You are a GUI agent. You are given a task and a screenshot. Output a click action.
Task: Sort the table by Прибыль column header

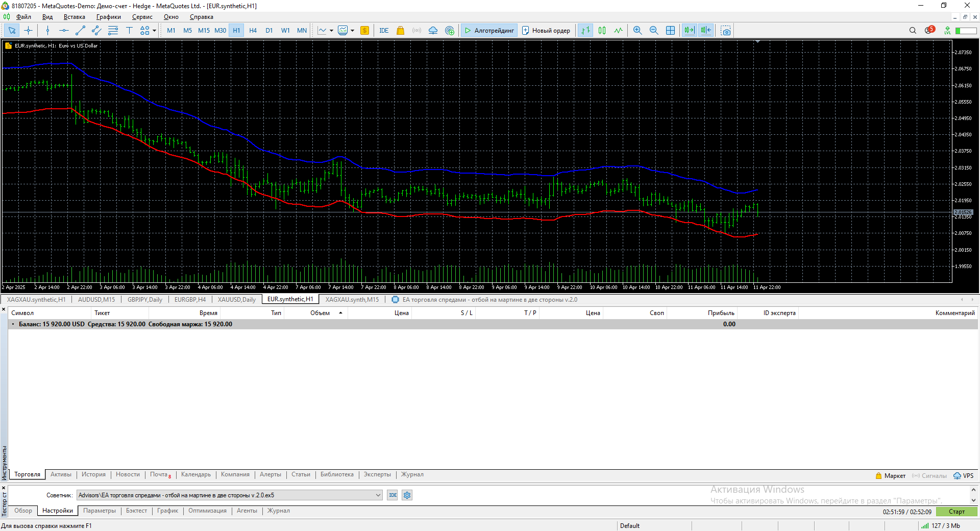721,313
